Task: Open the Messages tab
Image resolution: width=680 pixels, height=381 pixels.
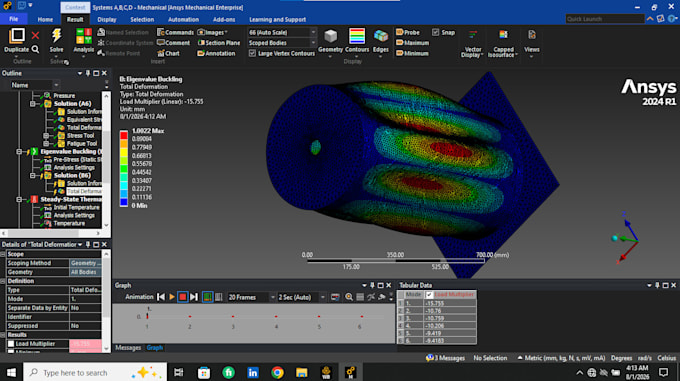Action: pos(128,348)
